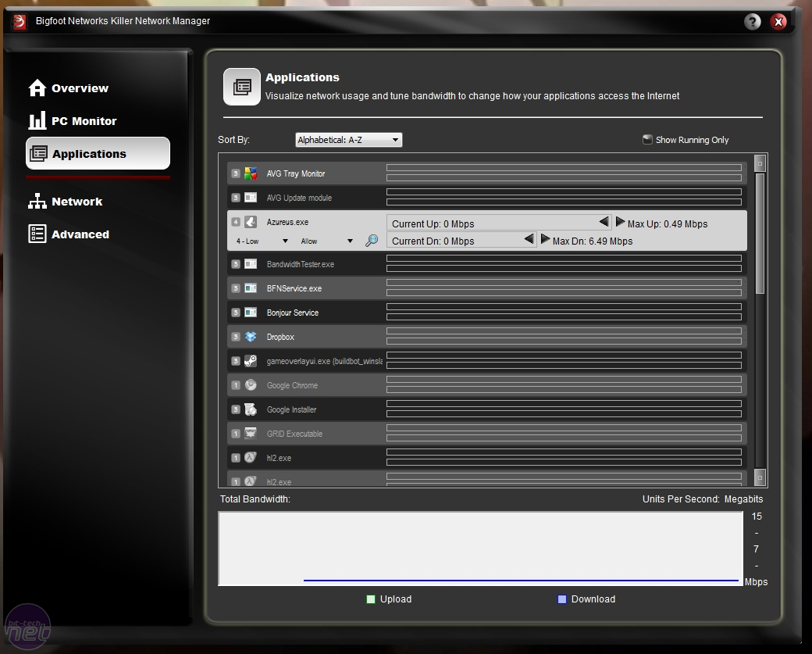The image size is (812, 654).
Task: Click the application list scrollbar thumb
Action: click(760, 233)
